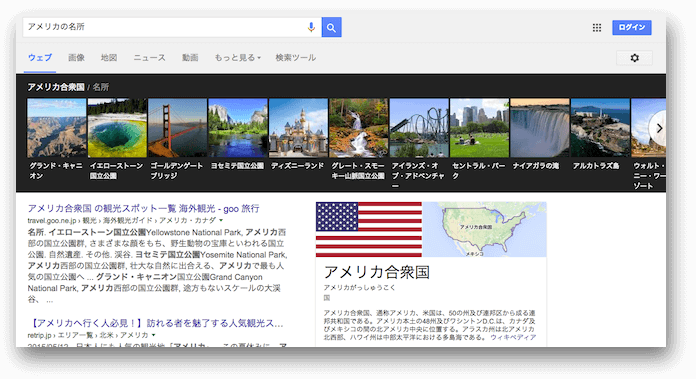Click the アメリカ合衆国 knowledge panel title
The image size is (696, 379).
376,272
